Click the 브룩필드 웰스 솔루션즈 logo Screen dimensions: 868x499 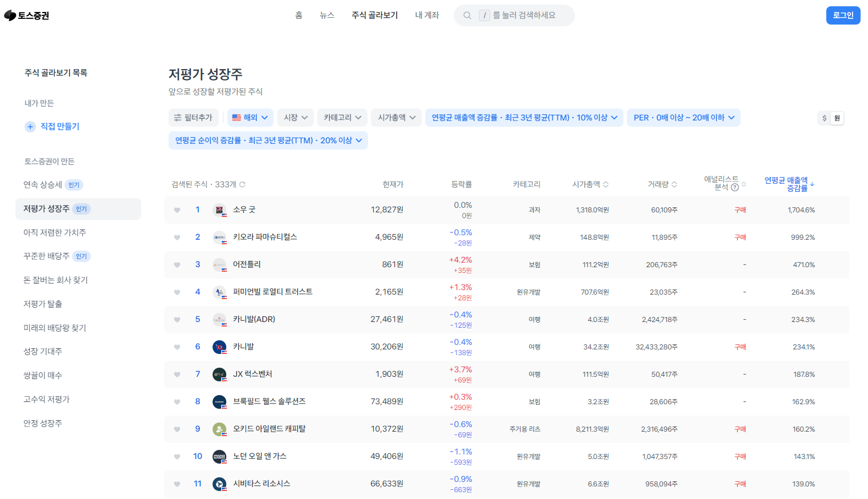click(219, 402)
